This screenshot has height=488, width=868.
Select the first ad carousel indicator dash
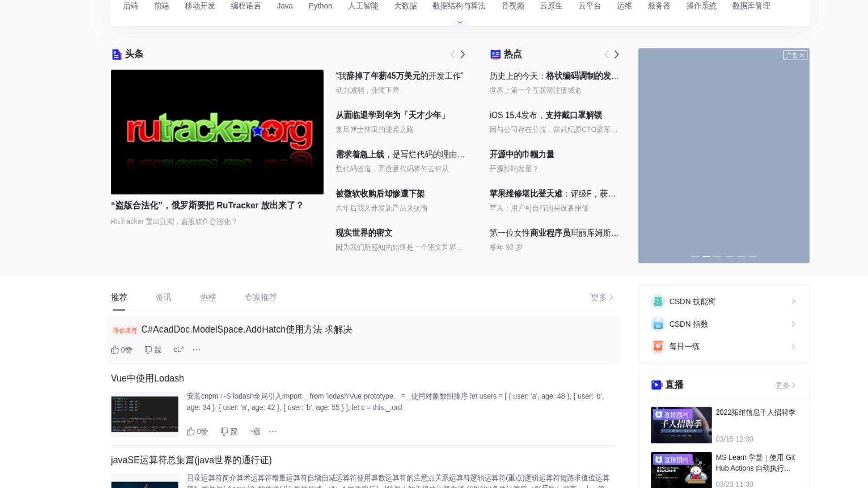pos(695,256)
